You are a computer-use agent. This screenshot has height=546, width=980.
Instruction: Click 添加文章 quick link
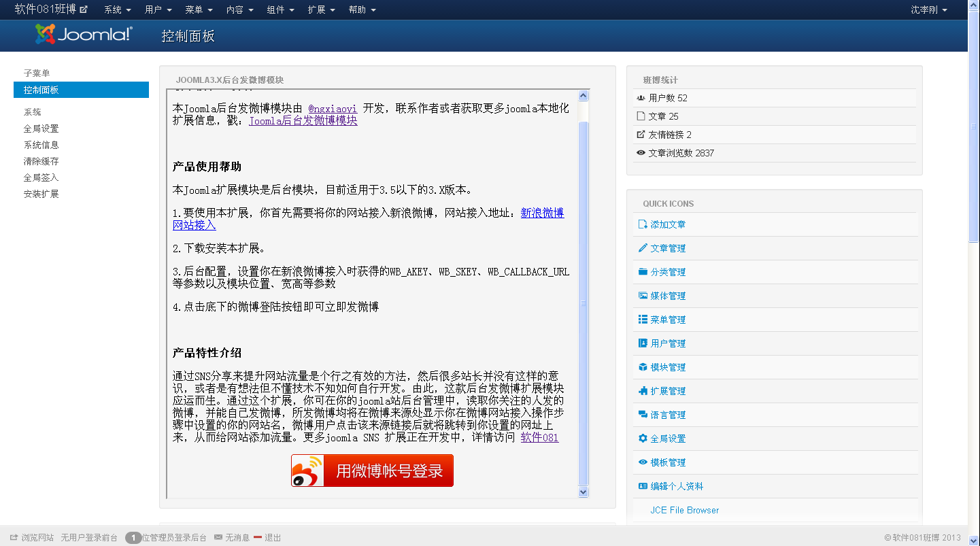pyautogui.click(x=668, y=224)
